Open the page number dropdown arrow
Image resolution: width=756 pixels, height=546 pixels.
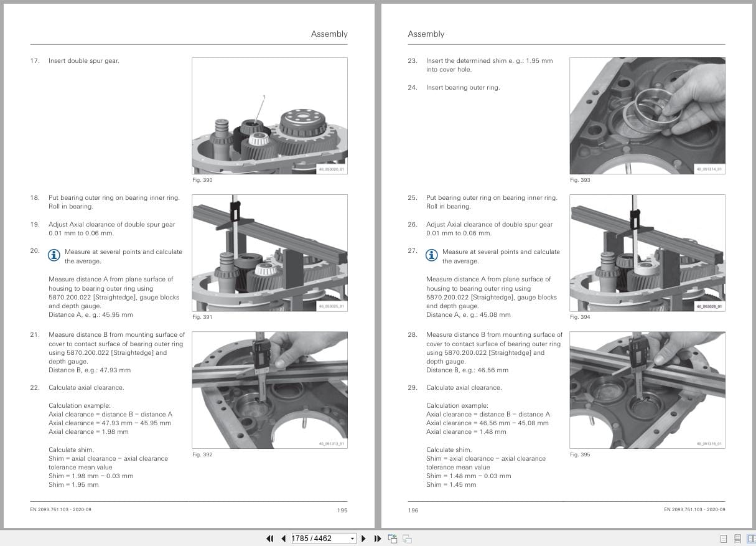(353, 539)
